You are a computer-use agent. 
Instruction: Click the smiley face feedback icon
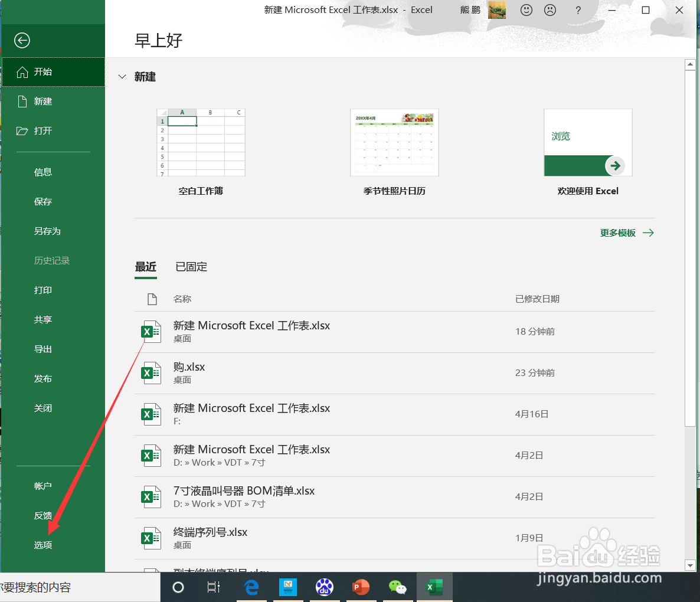pyautogui.click(x=526, y=10)
